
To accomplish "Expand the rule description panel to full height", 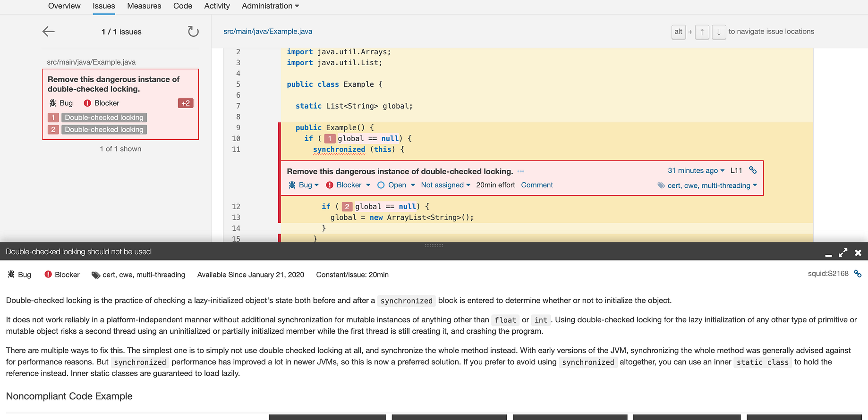I will point(843,252).
